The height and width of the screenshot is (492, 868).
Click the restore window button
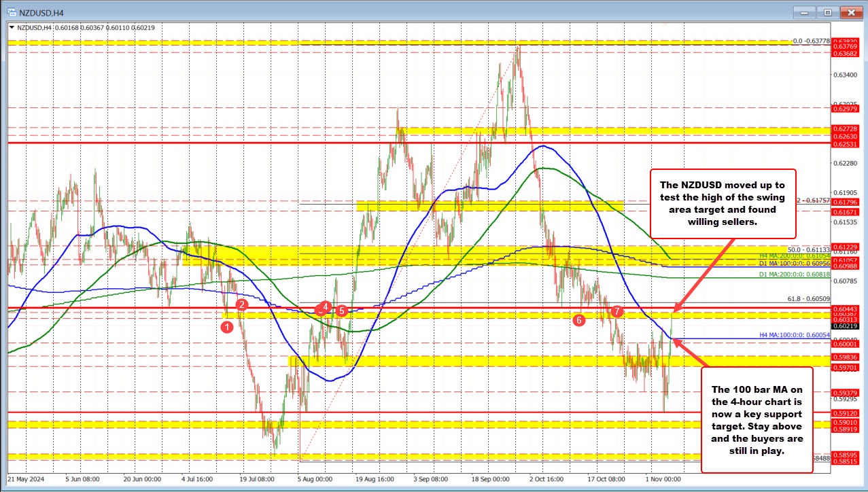(x=827, y=12)
